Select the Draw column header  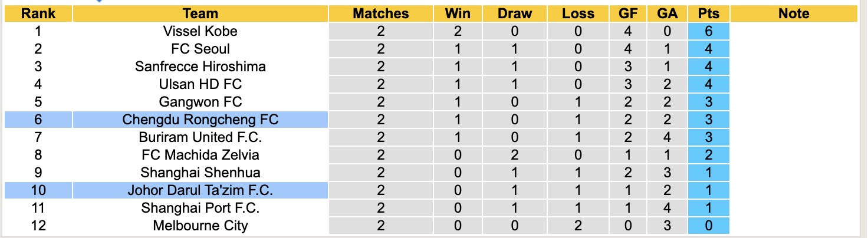pyautogui.click(x=514, y=14)
